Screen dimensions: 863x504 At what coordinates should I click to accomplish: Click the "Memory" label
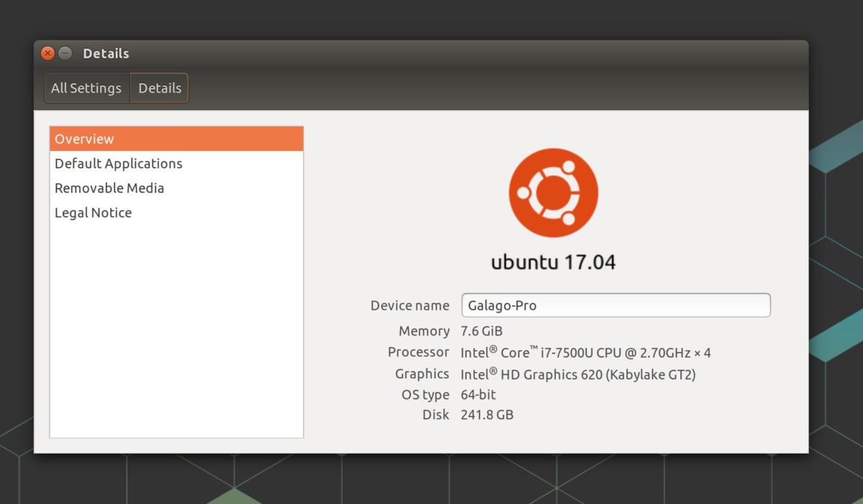coord(424,331)
